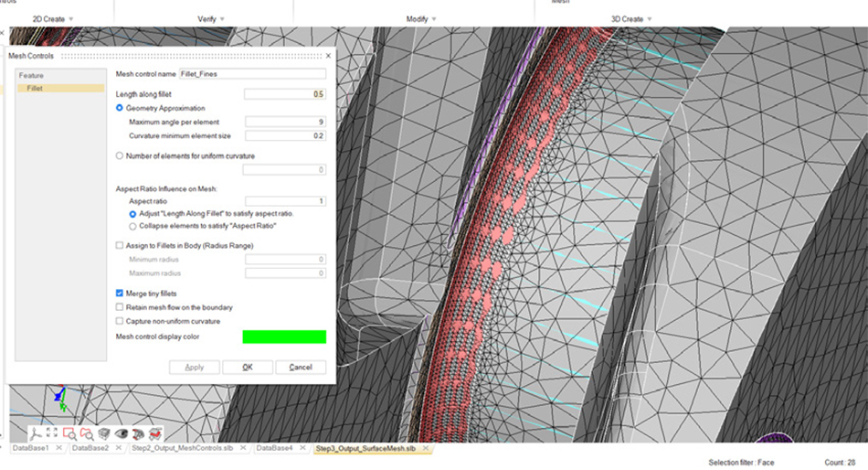Click the red part display icon
This screenshot has width=868, height=470.
(138, 433)
